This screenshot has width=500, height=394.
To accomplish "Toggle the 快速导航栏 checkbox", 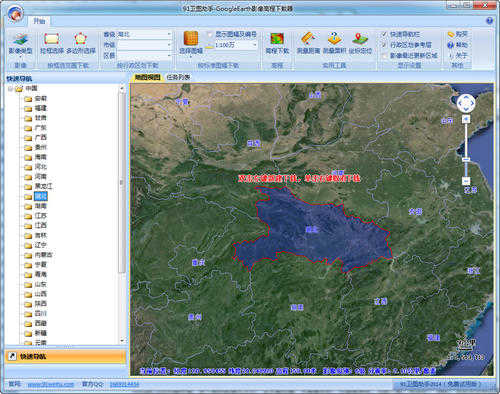I will (x=385, y=34).
